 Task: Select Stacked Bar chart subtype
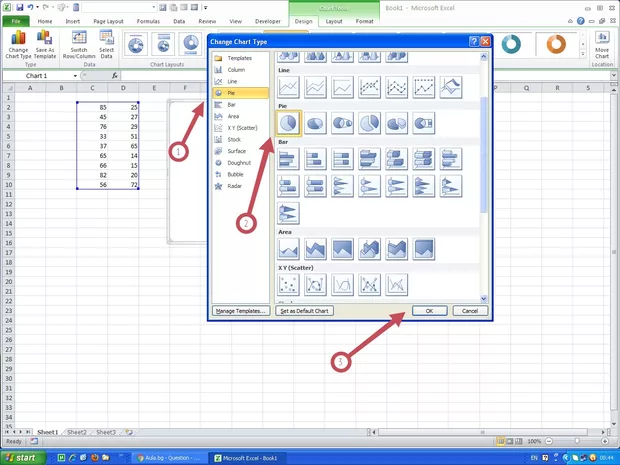[315, 159]
